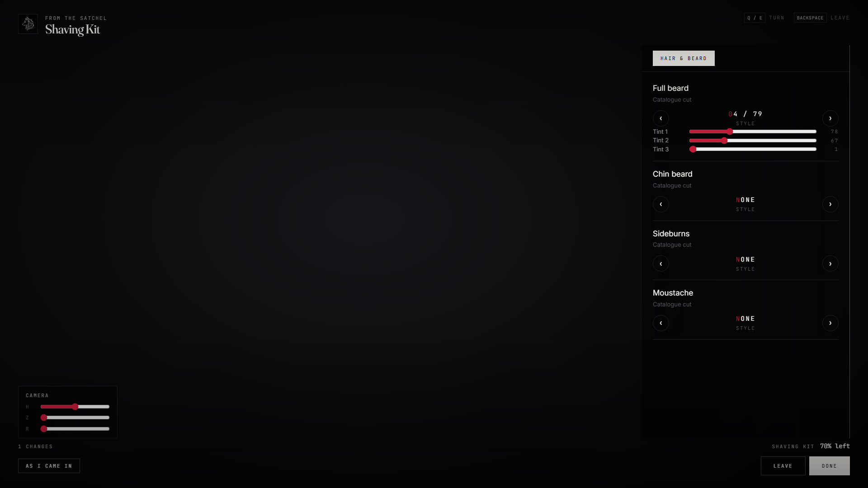Click the Chin beard NONE style value
868x488 pixels.
[745, 200]
